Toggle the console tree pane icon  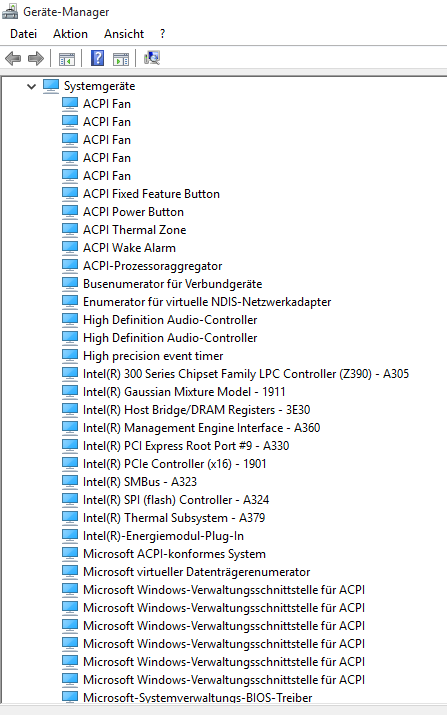tap(67, 59)
